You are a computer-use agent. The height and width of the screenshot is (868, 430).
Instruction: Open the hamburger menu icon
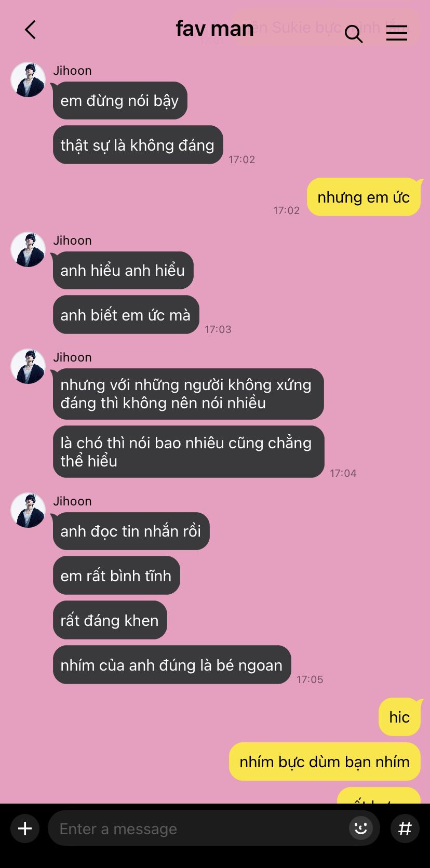coord(397,33)
